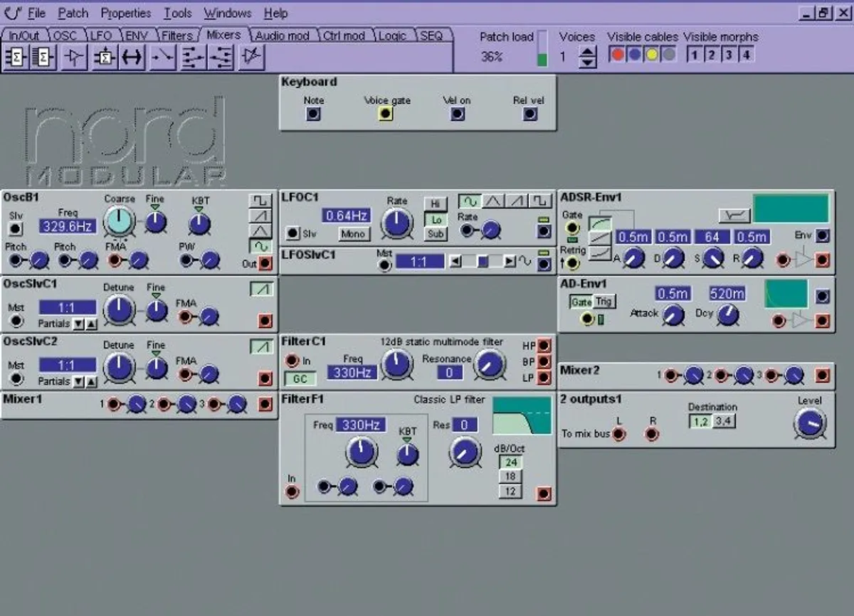Image resolution: width=854 pixels, height=616 pixels.
Task: Open the Properties menu
Action: coord(126,13)
